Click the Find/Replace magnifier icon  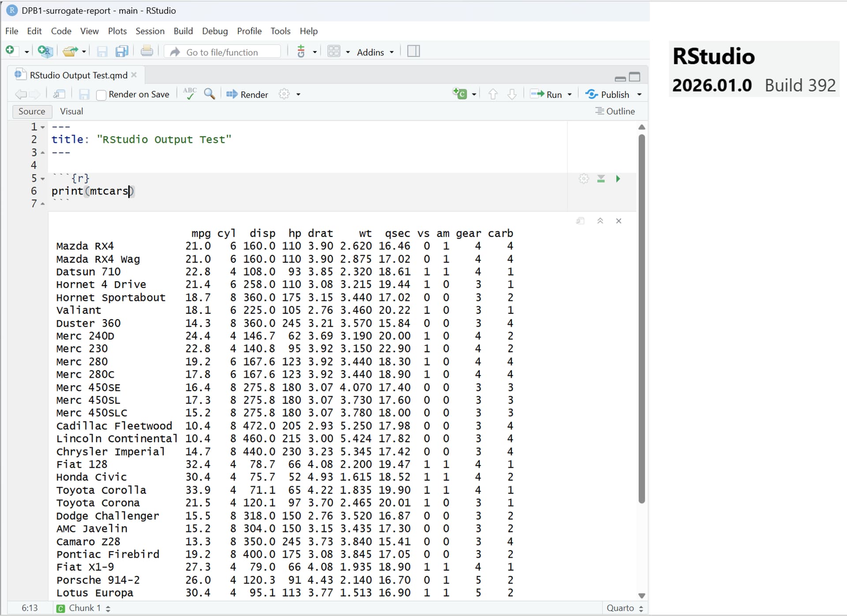(x=210, y=94)
